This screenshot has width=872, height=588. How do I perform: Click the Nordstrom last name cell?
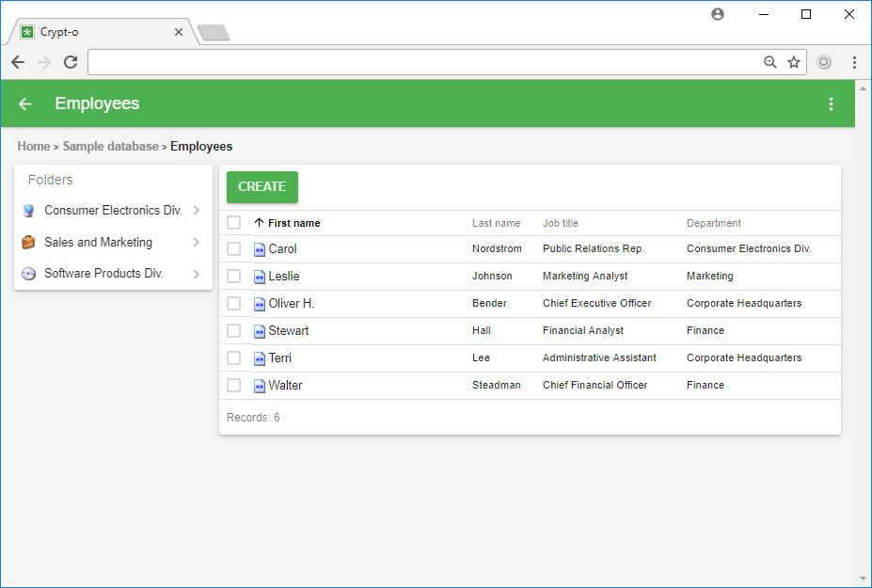click(497, 248)
